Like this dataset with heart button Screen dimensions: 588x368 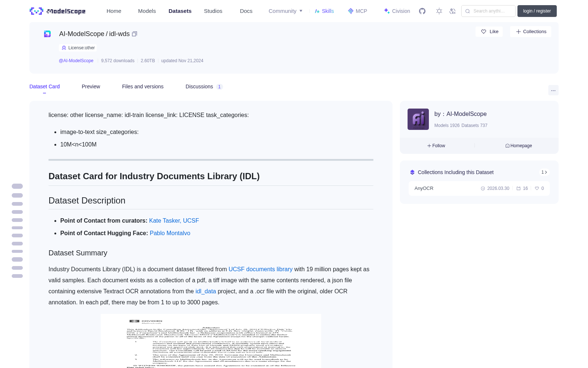click(x=489, y=32)
